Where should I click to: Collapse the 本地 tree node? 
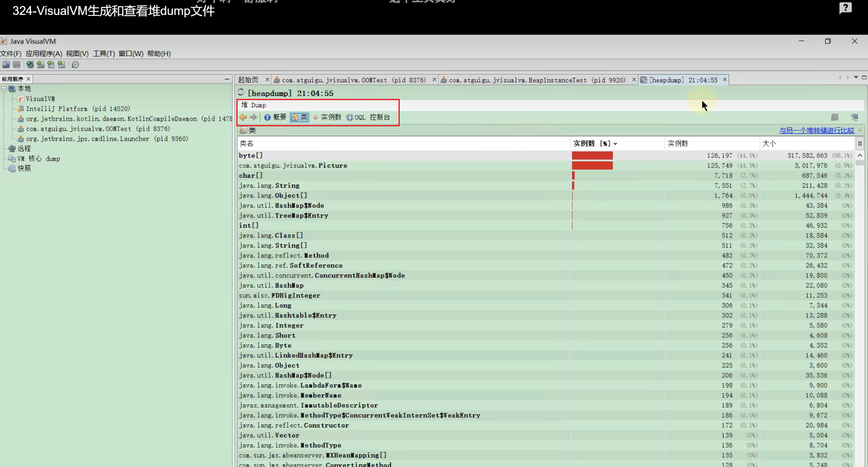4,88
